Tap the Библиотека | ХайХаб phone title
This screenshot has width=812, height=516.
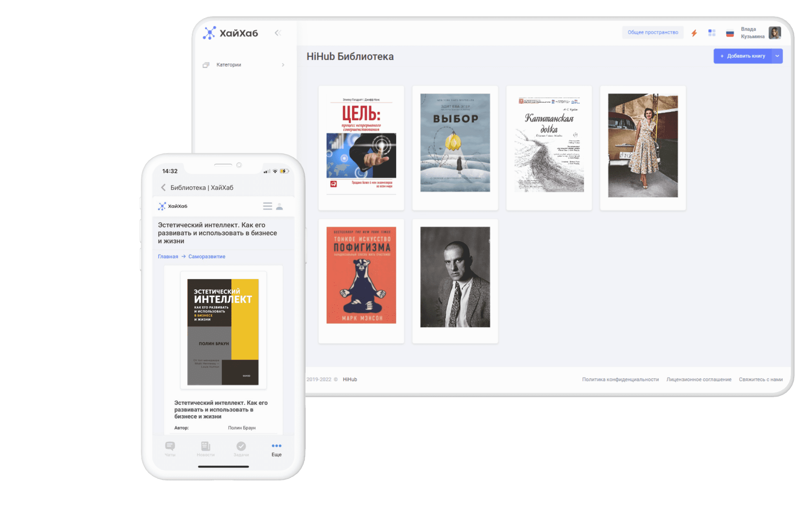[202, 188]
